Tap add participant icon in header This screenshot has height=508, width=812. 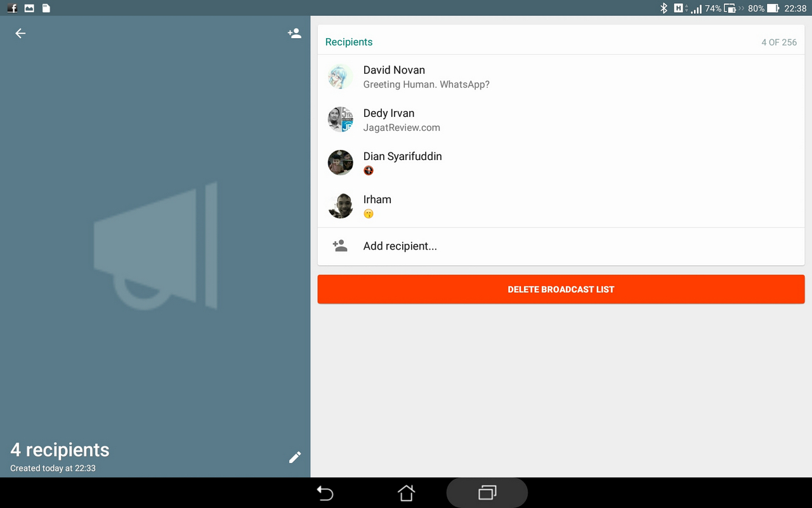point(294,34)
